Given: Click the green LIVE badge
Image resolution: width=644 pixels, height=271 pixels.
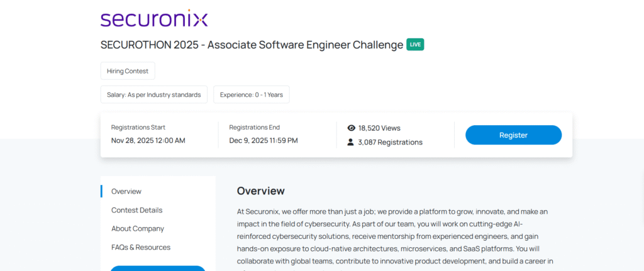Looking at the screenshot, I should coord(415,45).
